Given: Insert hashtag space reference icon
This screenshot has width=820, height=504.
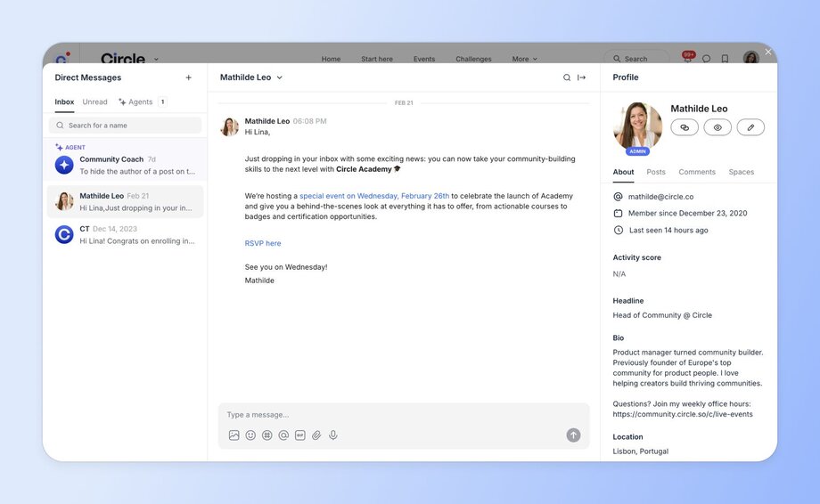Looking at the screenshot, I should click(x=266, y=435).
